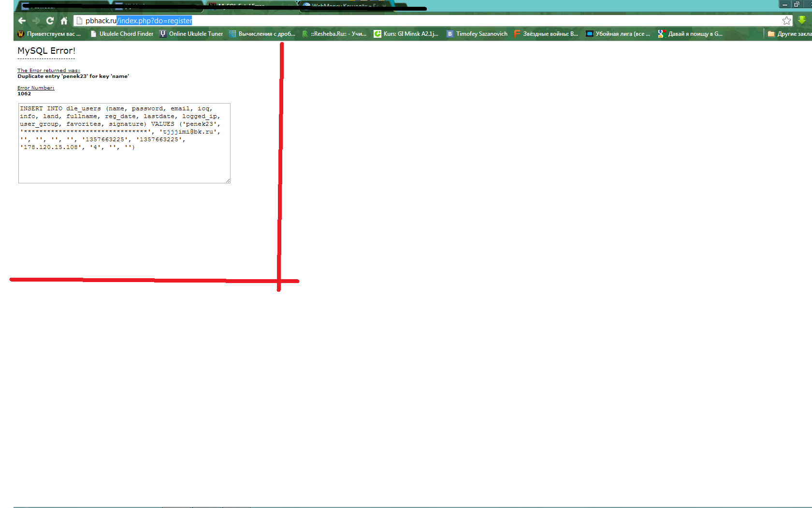Expand the Другие закладки bookmarks folder
The width and height of the screenshot is (812, 508).
[790, 34]
